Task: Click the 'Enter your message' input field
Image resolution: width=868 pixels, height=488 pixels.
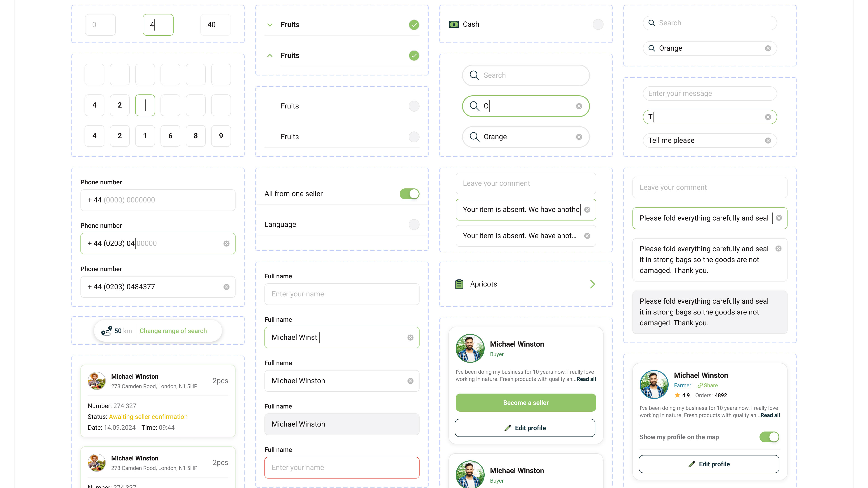Action: [x=710, y=93]
